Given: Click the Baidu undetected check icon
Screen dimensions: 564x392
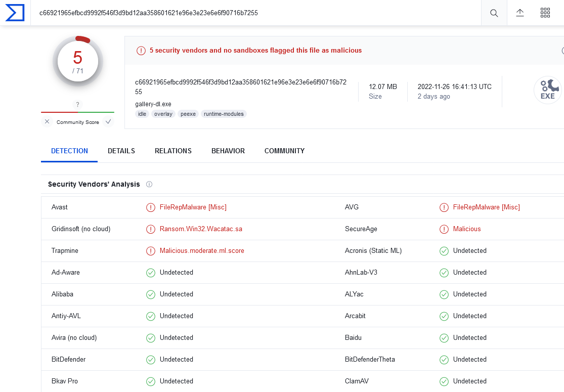Looking at the screenshot, I should click(444, 338).
